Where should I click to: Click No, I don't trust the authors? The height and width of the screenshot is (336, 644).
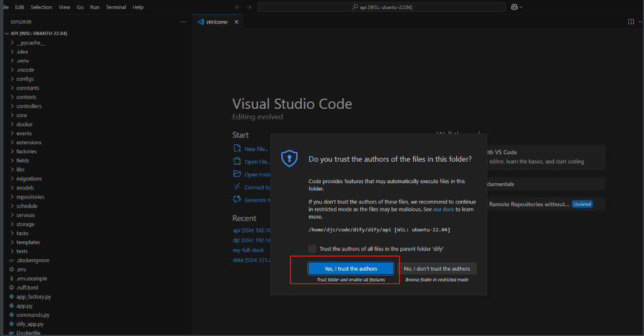click(436, 269)
